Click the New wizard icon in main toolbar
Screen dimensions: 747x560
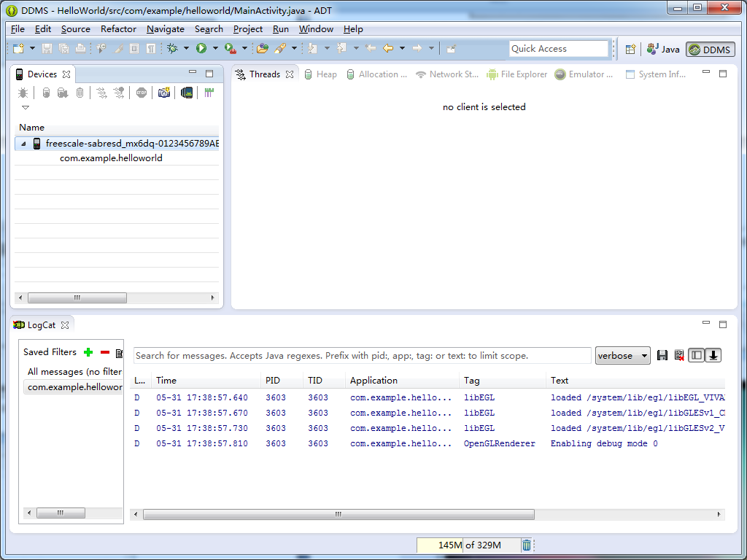pyautogui.click(x=18, y=49)
